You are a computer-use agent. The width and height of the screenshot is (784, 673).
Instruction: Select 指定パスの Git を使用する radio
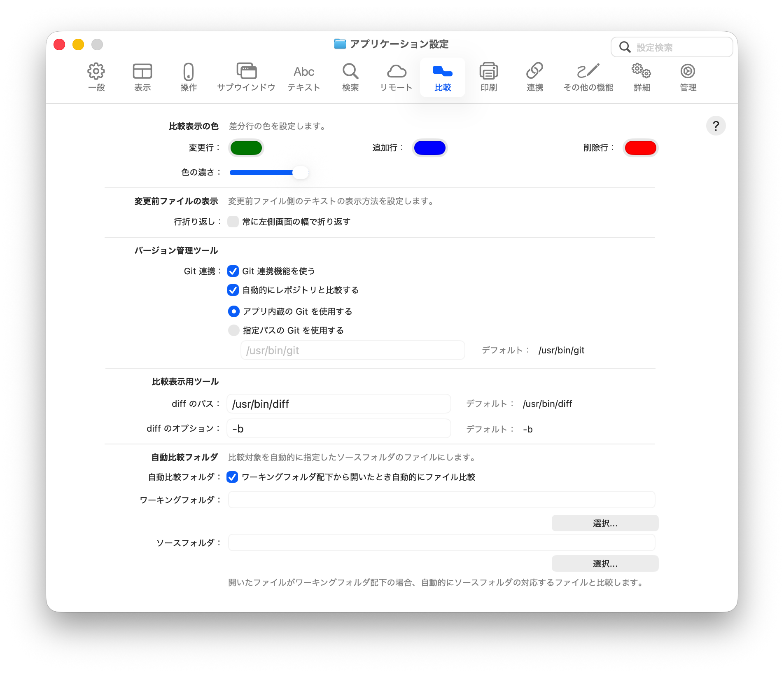pos(234,330)
